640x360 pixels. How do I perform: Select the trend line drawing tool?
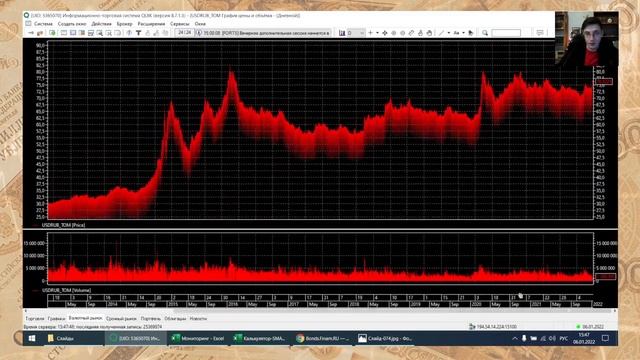442,33
